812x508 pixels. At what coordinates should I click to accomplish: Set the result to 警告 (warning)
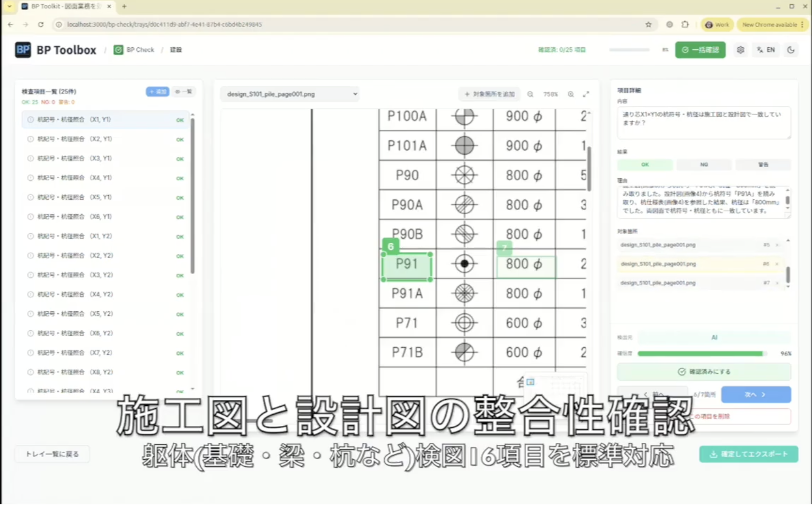tap(763, 164)
